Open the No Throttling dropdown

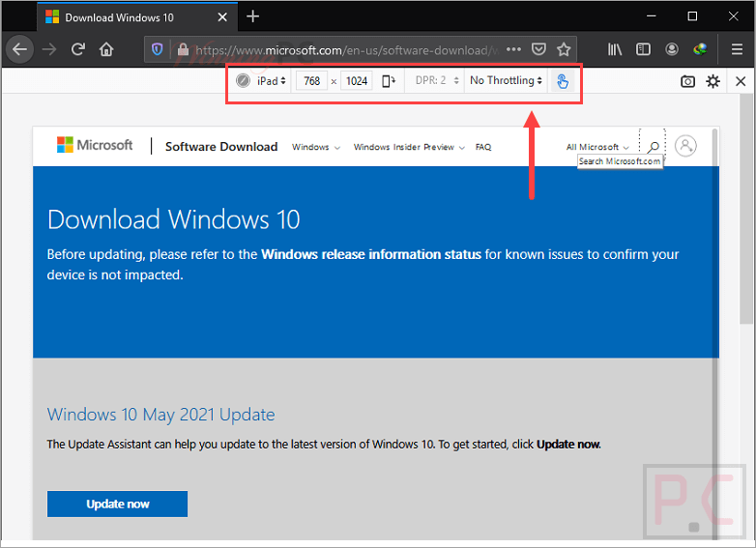coord(506,80)
